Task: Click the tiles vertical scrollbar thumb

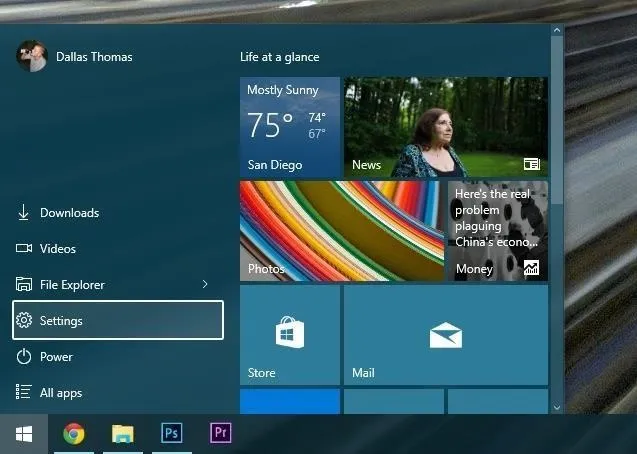Action: 557,120
